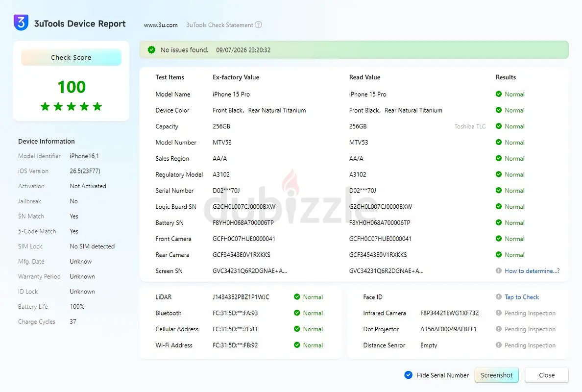
Task: Click the Front Camera ex-factory value GCFH0C07HUE0000041
Action: [x=244, y=239]
